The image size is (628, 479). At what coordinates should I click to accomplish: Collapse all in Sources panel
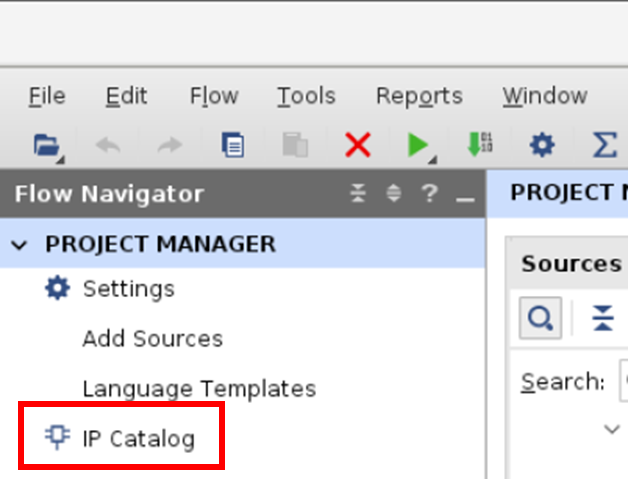pyautogui.click(x=602, y=319)
